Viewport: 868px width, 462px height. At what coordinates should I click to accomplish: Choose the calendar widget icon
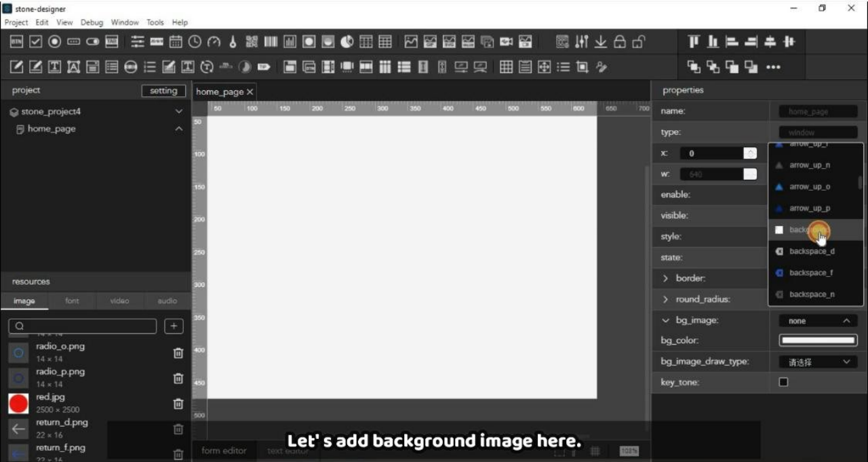176,42
